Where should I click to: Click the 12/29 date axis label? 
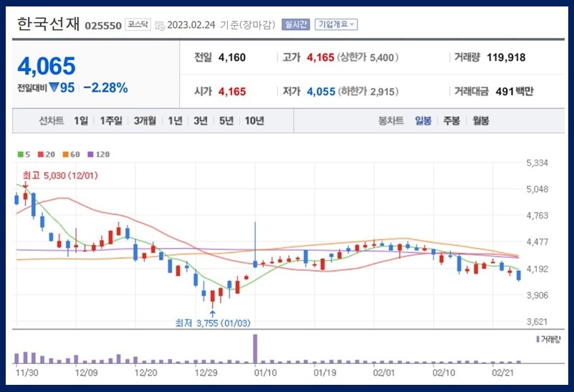(x=206, y=373)
